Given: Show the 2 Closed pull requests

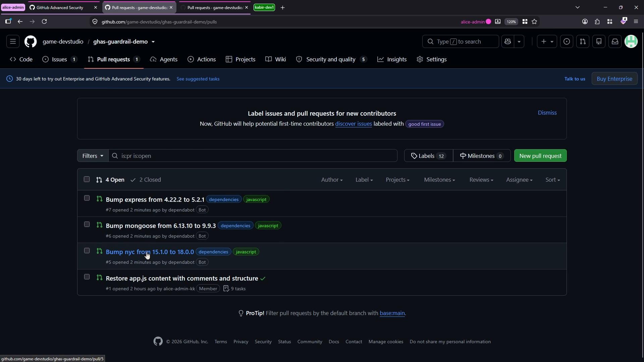Looking at the screenshot, I should coord(146,180).
